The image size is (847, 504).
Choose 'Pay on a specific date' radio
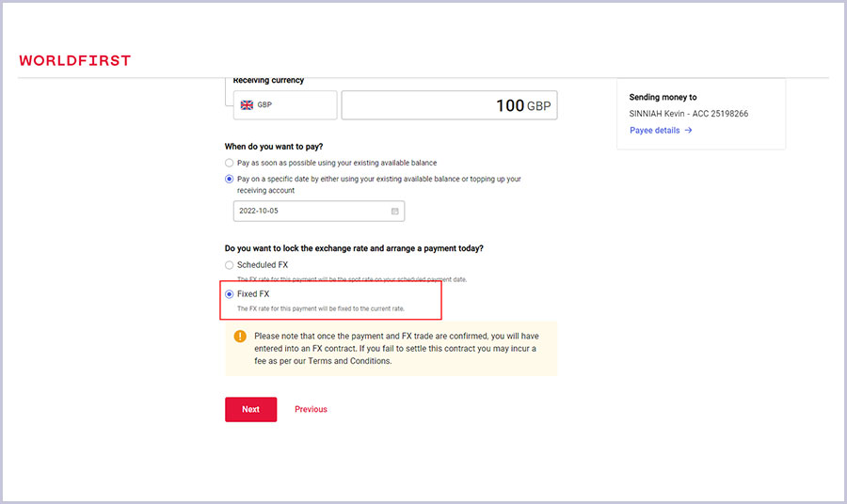pos(230,179)
